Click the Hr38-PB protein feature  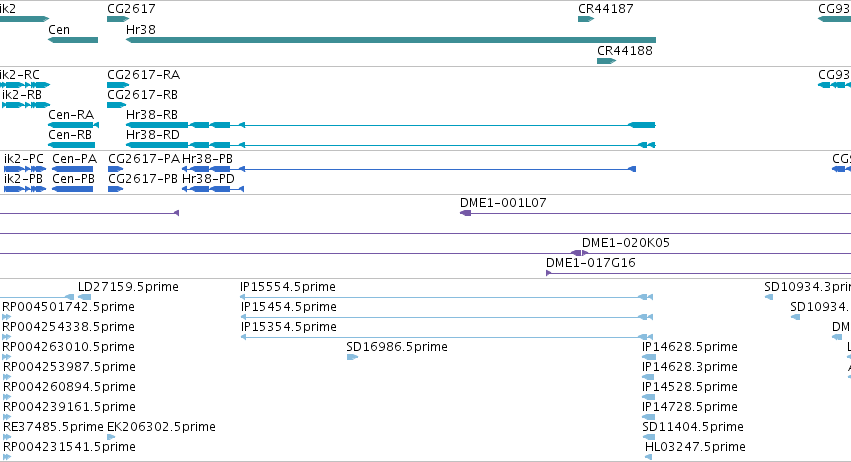(409, 169)
